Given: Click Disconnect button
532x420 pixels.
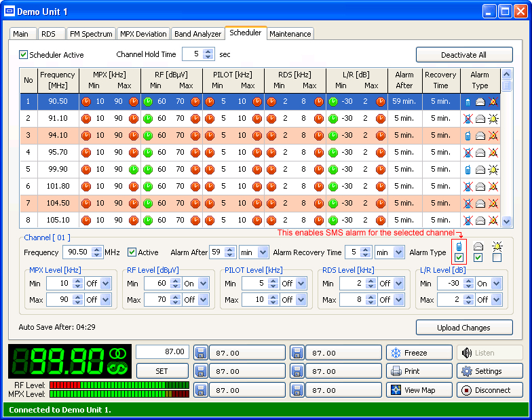Looking at the screenshot, I should (489, 390).
